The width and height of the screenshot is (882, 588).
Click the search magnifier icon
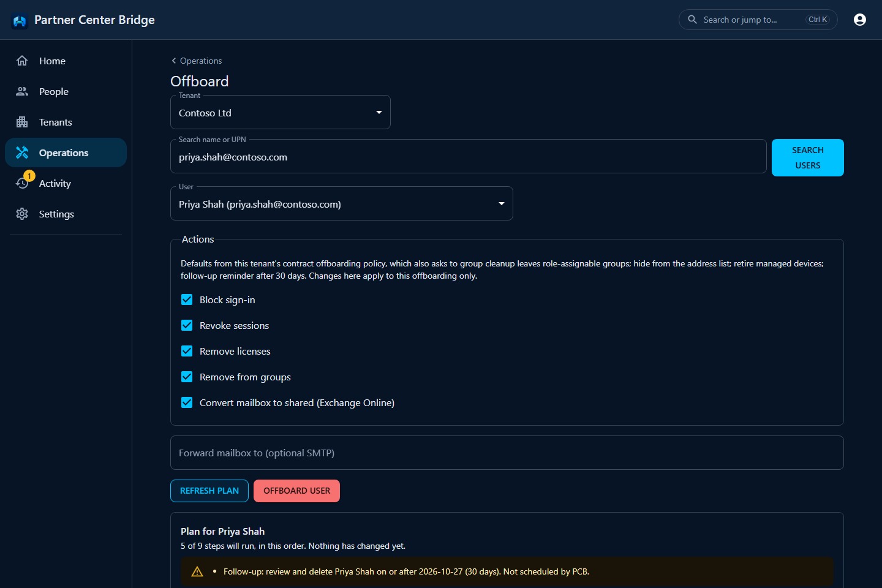click(692, 20)
